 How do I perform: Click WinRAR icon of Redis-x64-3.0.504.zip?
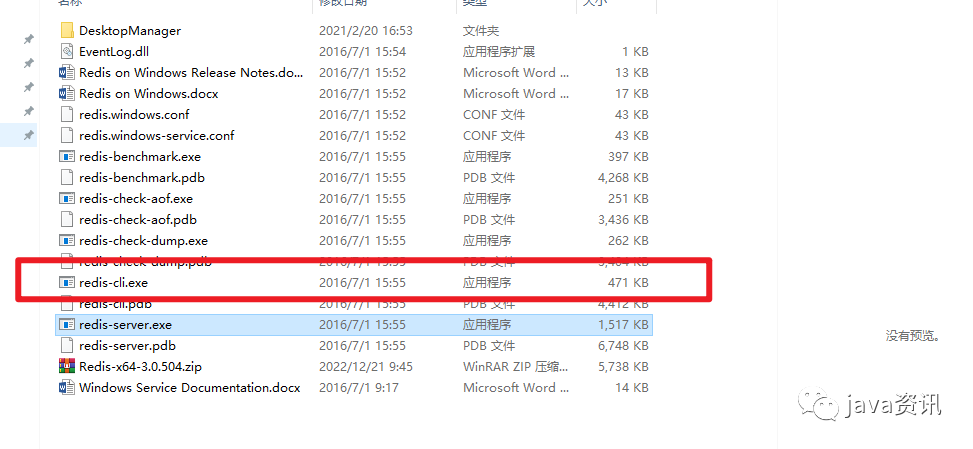tap(67, 367)
